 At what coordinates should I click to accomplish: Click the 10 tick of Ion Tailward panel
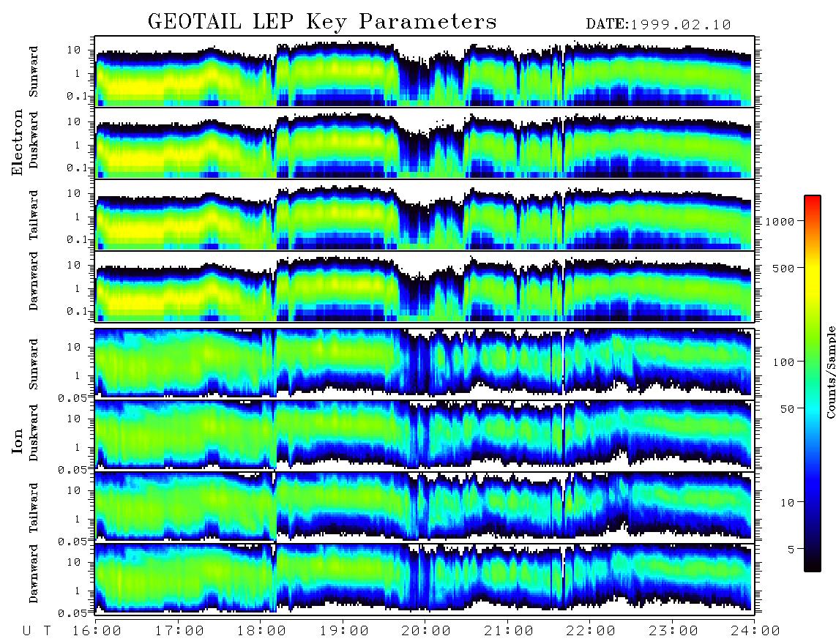pyautogui.click(x=74, y=490)
